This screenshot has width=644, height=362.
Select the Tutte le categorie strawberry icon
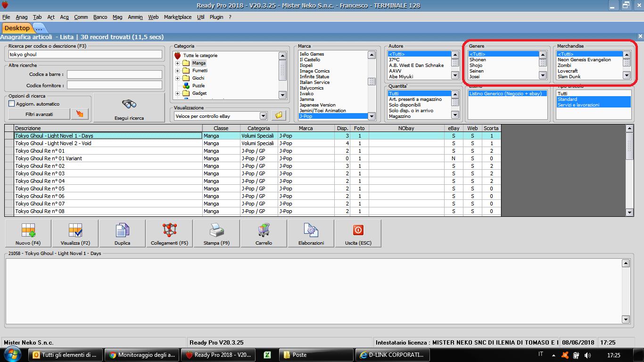point(178,56)
